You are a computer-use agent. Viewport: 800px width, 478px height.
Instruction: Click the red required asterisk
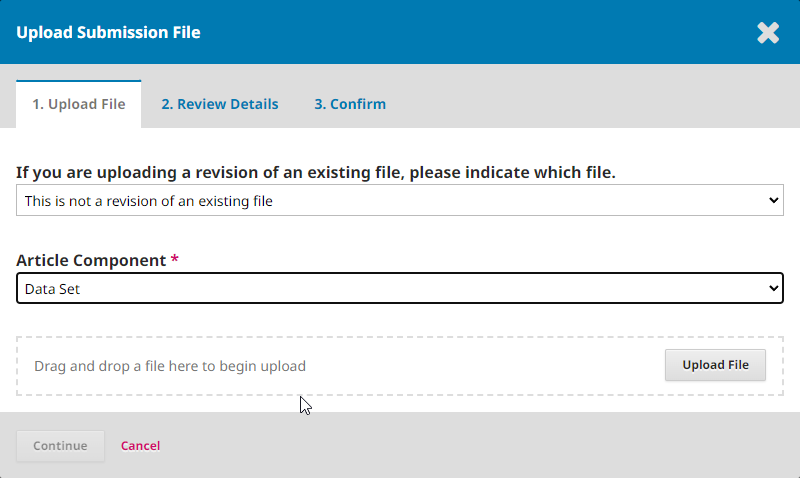(x=175, y=260)
